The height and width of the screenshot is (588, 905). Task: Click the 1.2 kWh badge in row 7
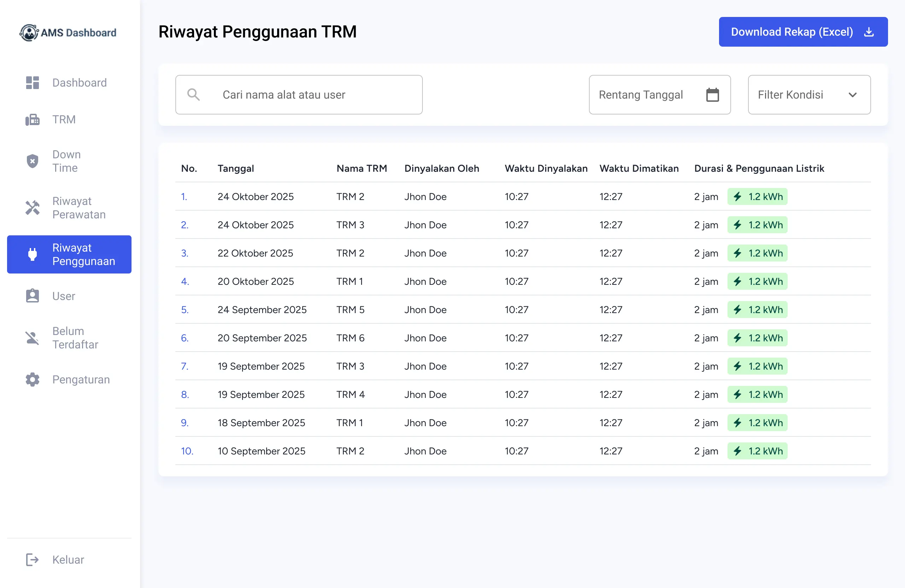tap(757, 366)
